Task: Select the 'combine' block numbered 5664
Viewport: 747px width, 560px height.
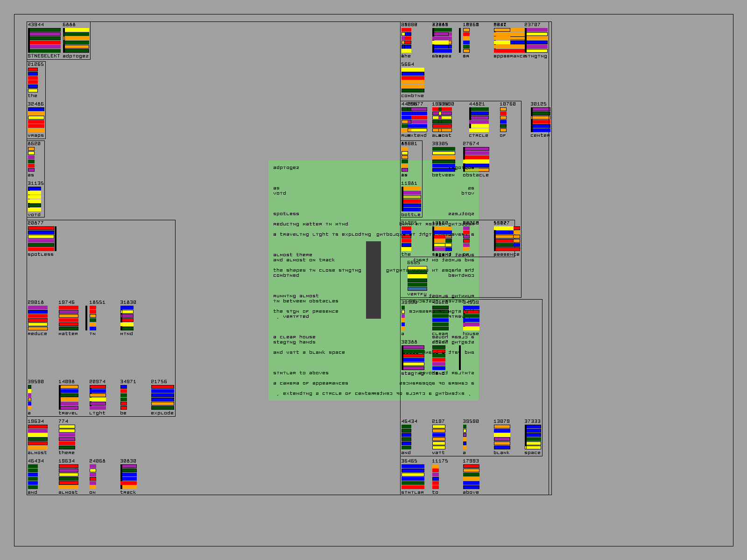Action: pos(413,80)
